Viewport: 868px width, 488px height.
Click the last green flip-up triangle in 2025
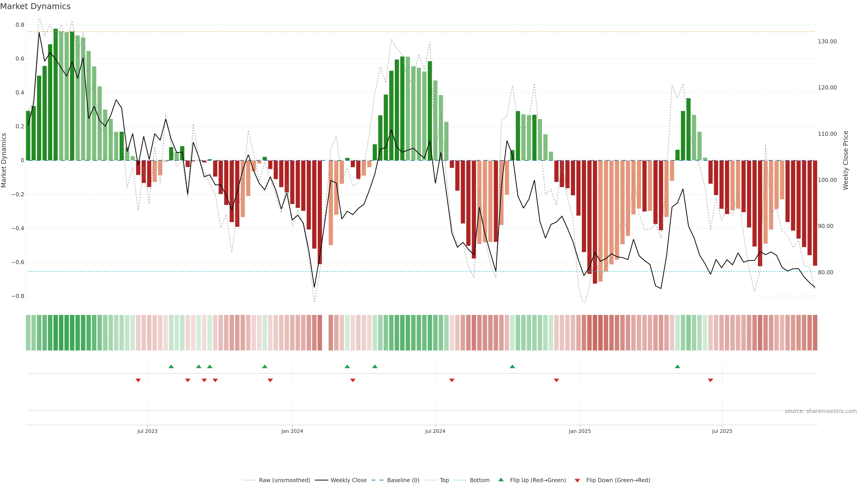pyautogui.click(x=677, y=366)
